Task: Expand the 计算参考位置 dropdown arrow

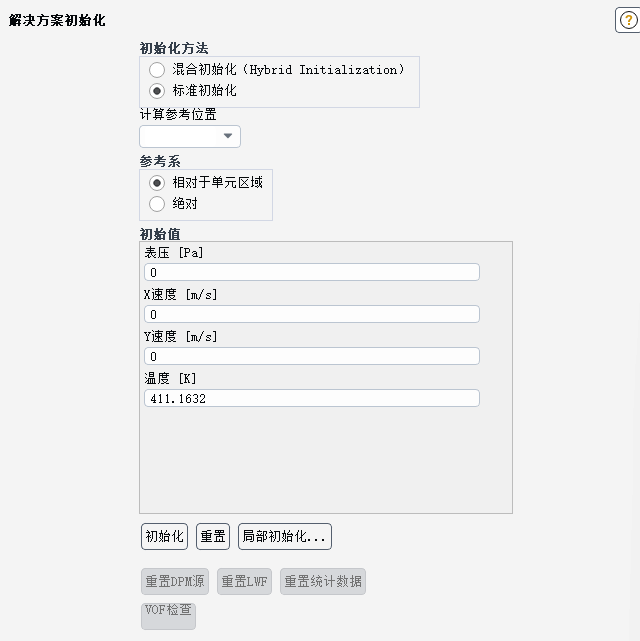Action: coord(228,136)
